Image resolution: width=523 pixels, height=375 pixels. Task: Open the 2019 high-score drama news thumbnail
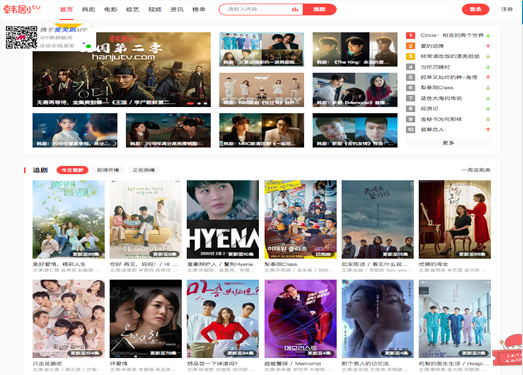[x=168, y=130]
